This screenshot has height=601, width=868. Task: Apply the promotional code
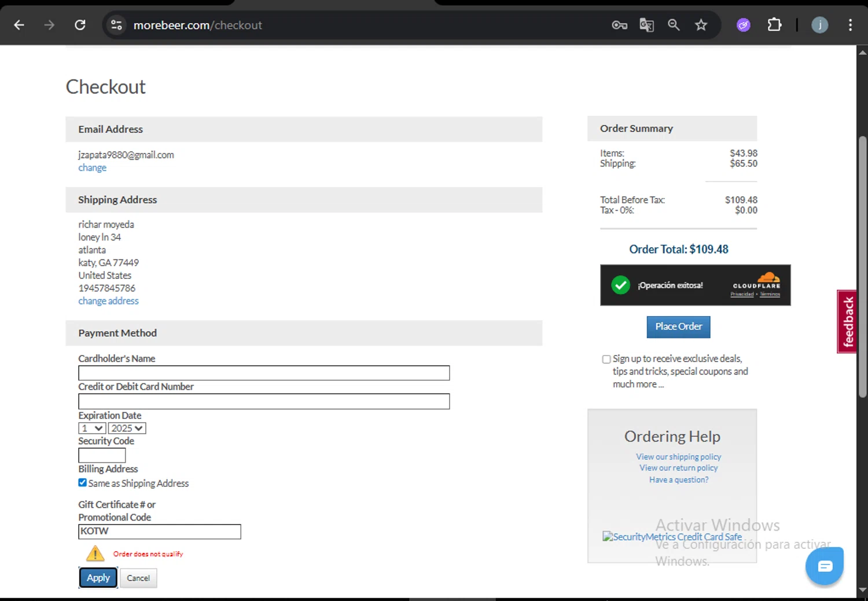pos(98,578)
